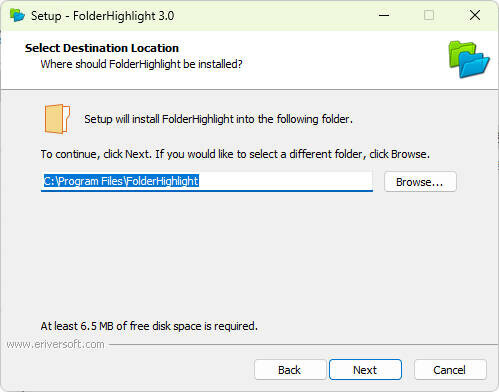Click the green and blue folders logo
Screen dimensions: 499x392
469,59
